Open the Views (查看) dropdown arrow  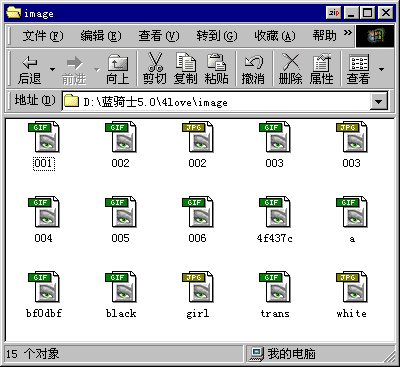click(x=381, y=69)
